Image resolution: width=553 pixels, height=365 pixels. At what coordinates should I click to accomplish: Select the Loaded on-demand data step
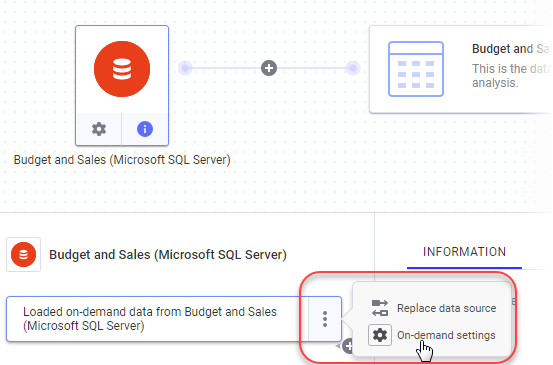[158, 319]
